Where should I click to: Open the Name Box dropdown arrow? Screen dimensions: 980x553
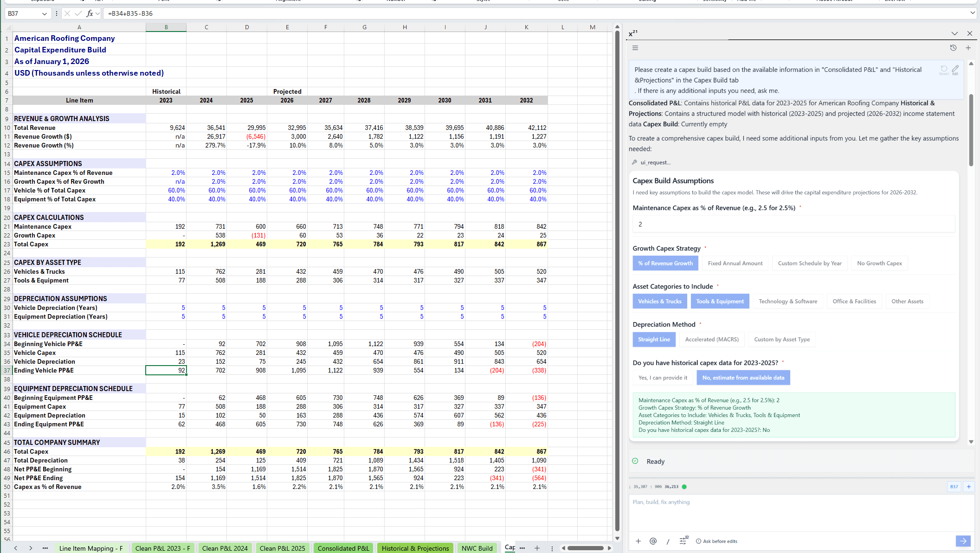tap(45, 13)
